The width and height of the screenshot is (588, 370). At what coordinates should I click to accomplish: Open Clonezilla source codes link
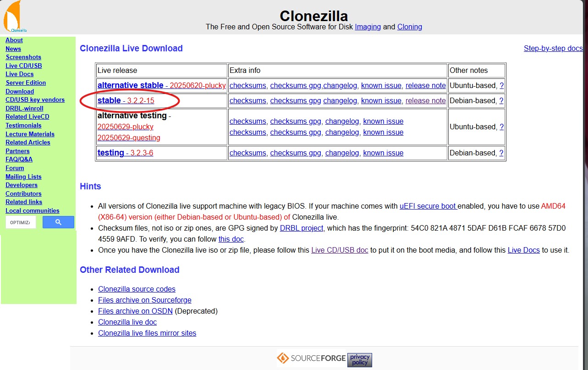(x=137, y=289)
